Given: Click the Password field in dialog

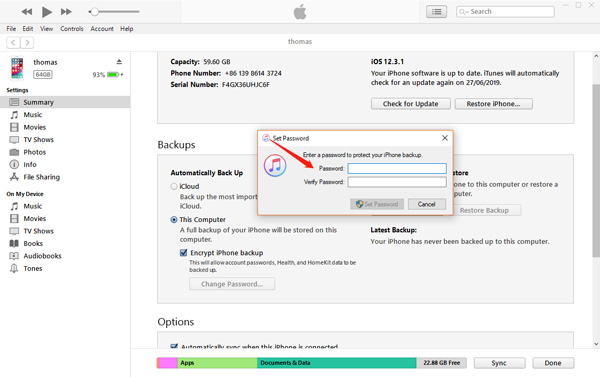Looking at the screenshot, I should pos(397,168).
